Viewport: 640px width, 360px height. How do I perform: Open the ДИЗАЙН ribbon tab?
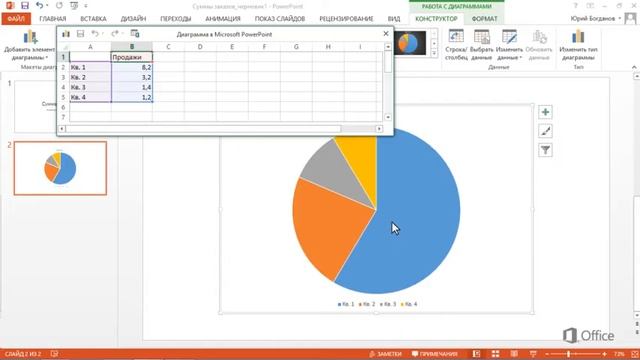tap(133, 19)
